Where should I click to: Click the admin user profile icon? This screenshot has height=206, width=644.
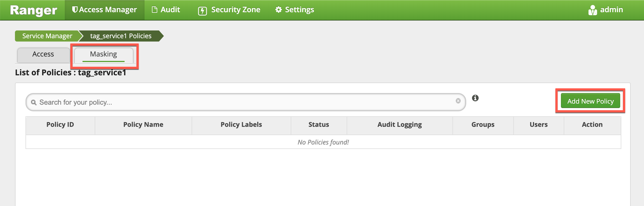pos(592,10)
